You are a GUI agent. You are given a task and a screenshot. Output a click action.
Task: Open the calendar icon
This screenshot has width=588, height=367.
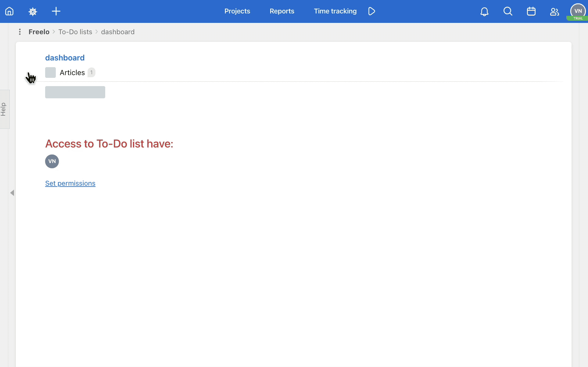pyautogui.click(x=532, y=11)
